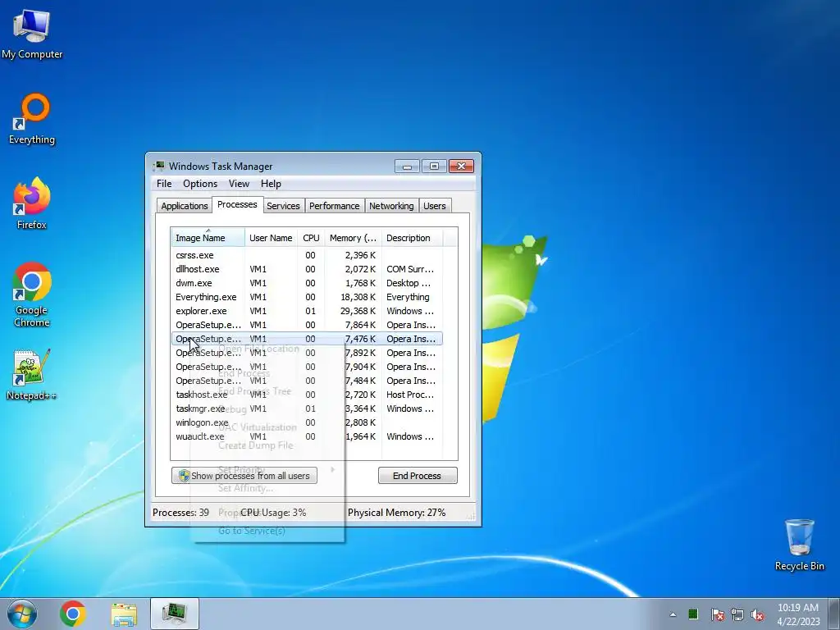
Task: Open the File menu in Task Manager
Action: pos(164,184)
